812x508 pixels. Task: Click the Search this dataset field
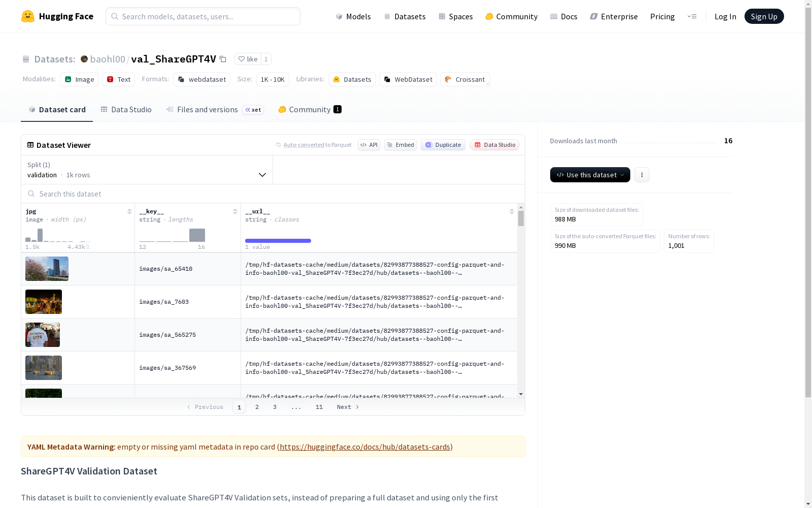(273, 194)
